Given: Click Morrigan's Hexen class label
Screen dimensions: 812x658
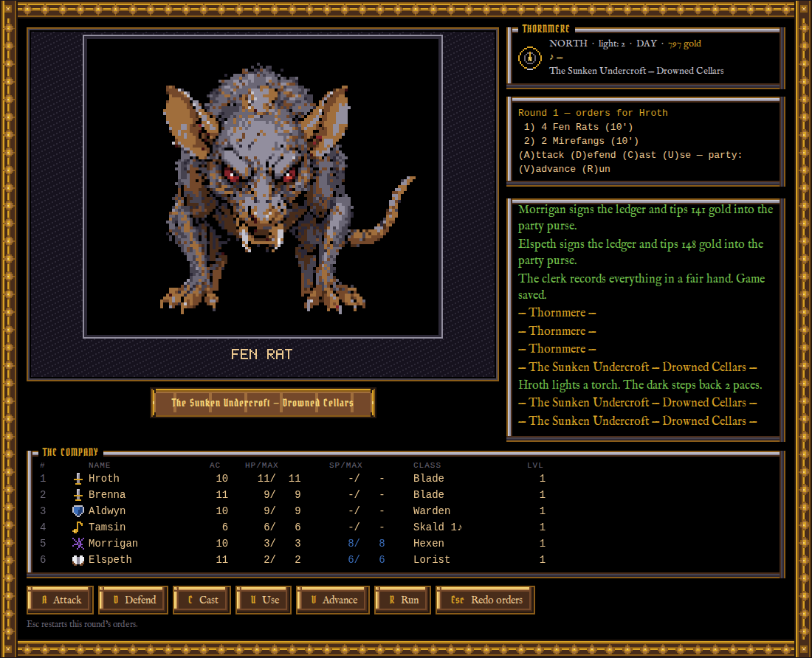Looking at the screenshot, I should pyautogui.click(x=428, y=543).
